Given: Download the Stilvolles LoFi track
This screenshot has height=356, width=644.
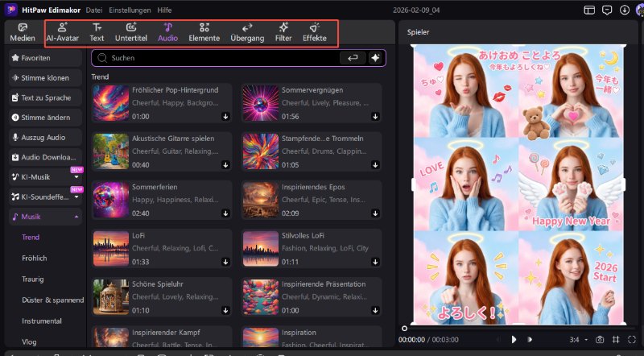Looking at the screenshot, I should (375, 262).
